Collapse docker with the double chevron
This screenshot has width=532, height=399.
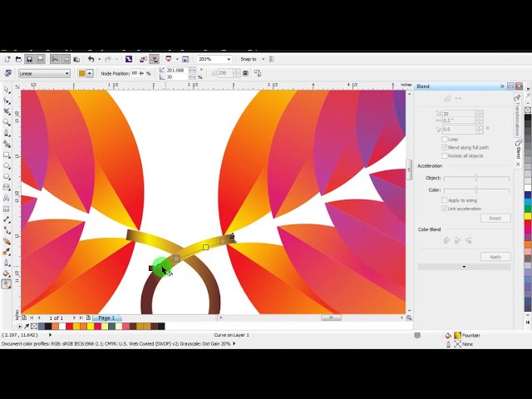[x=502, y=86]
